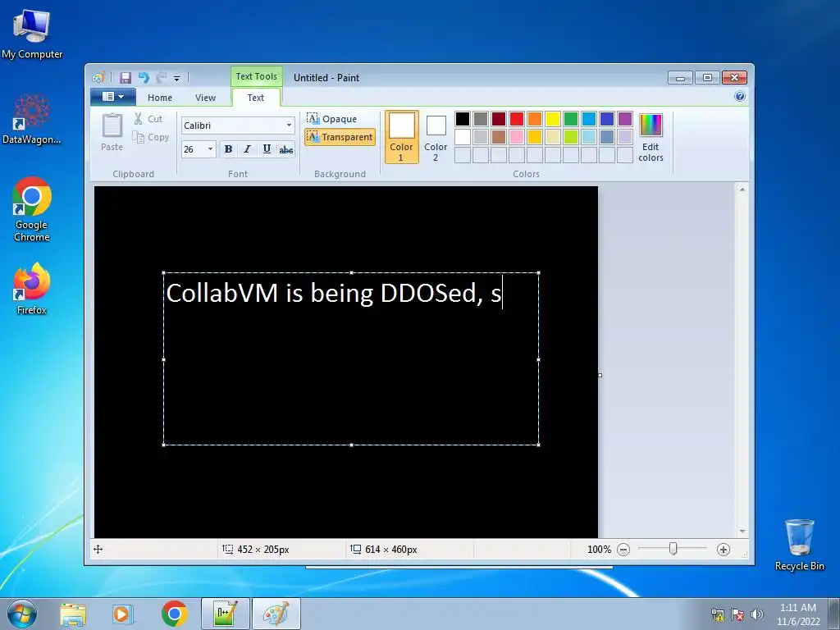The height and width of the screenshot is (630, 840).
Task: Open Firefox desktop shortcut
Action: 32,289
